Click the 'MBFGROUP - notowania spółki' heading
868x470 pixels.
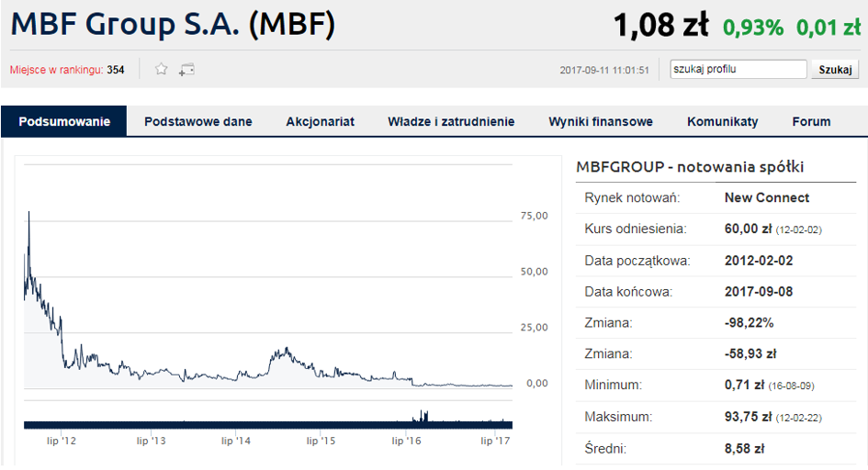coord(690,166)
